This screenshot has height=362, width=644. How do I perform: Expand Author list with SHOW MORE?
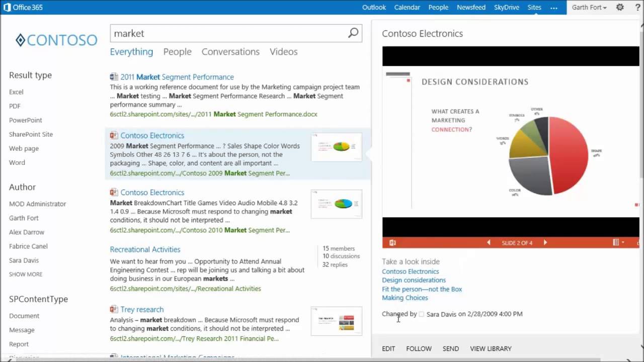[26, 274]
